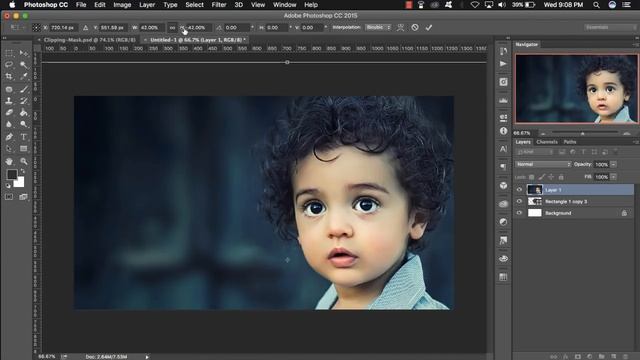Open the layer filter kind dropdown
Image resolution: width=640 pixels, height=360 pixels.
point(535,152)
